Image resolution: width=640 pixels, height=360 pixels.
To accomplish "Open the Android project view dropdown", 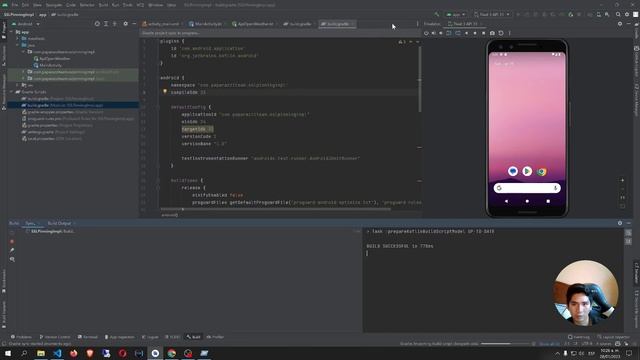I will (x=26, y=24).
